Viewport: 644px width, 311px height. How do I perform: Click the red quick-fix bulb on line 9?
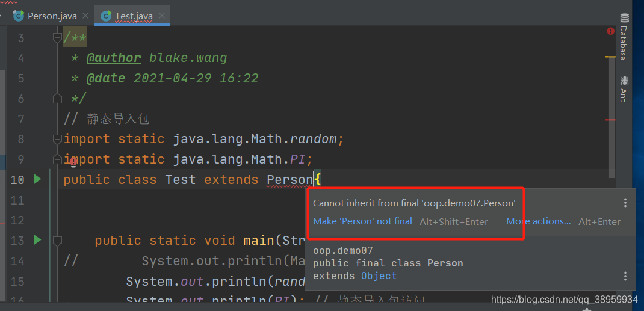point(73,163)
